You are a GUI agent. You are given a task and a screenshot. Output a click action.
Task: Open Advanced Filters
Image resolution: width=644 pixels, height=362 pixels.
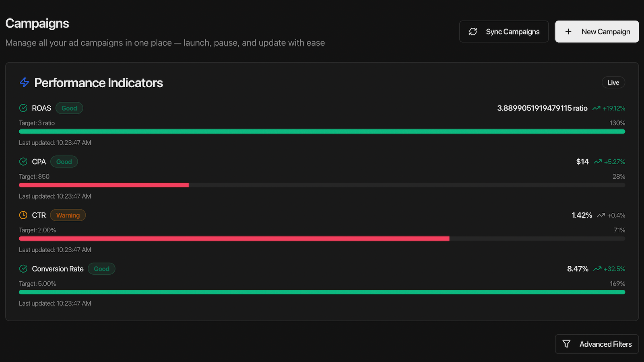pyautogui.click(x=597, y=344)
